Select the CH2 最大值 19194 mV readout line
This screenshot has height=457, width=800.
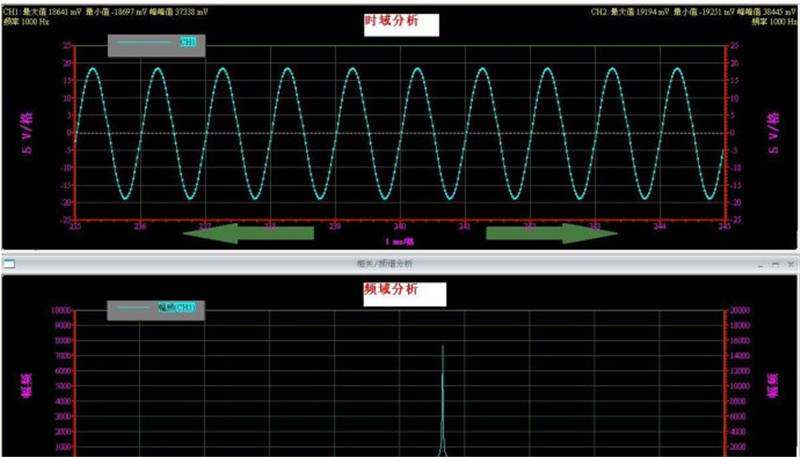coord(694,11)
